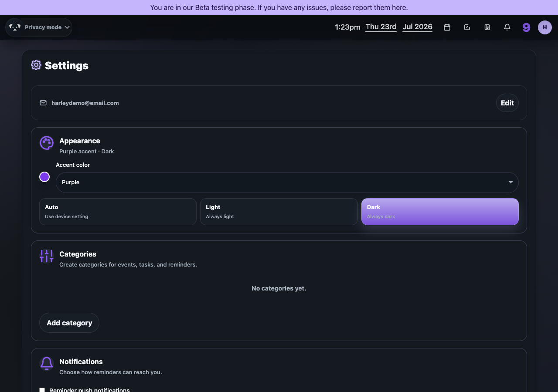Viewport: 558px width, 392px height.
Task: Click the Appearance palette icon
Action: [47, 142]
